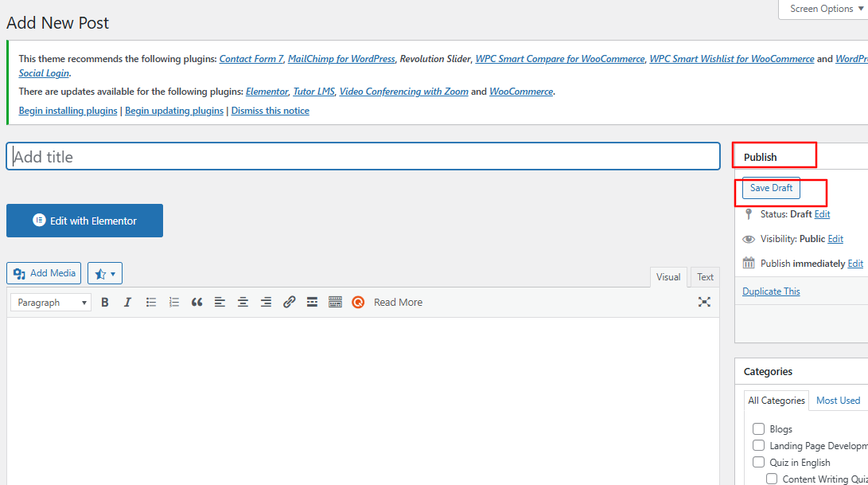Apply italic formatting

127,303
